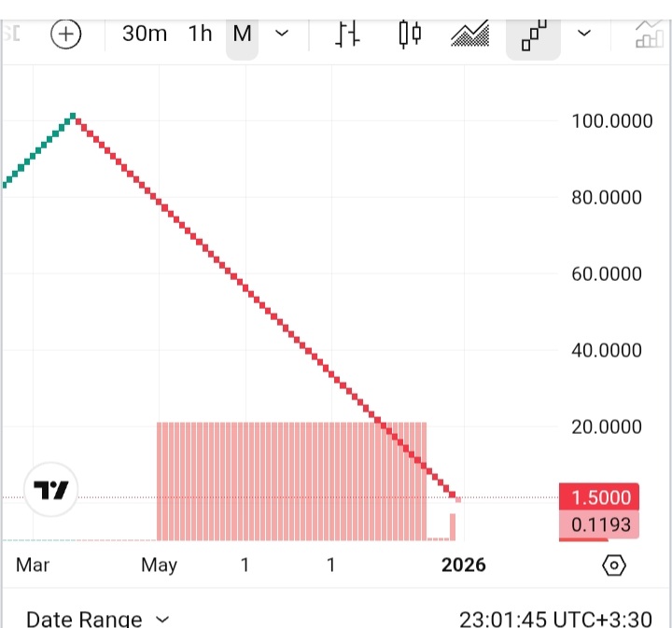Toggle the M monthly timeframe
This screenshot has height=628, width=672.
(243, 34)
